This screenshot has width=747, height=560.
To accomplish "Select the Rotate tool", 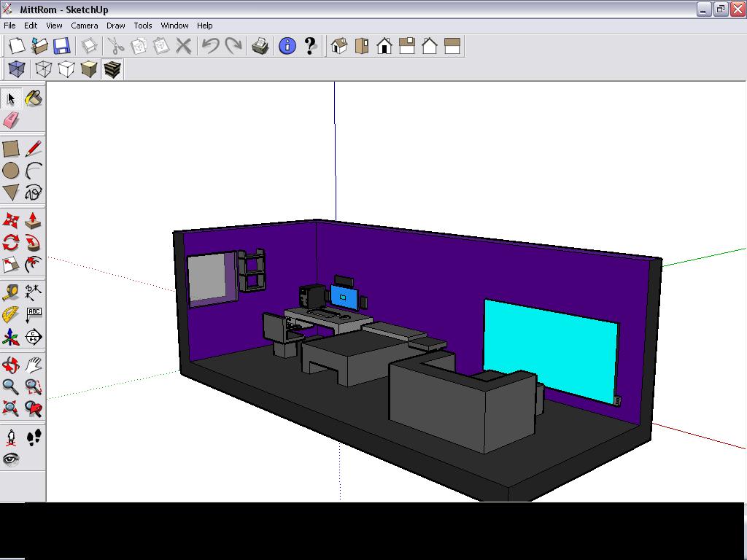I will [11, 242].
